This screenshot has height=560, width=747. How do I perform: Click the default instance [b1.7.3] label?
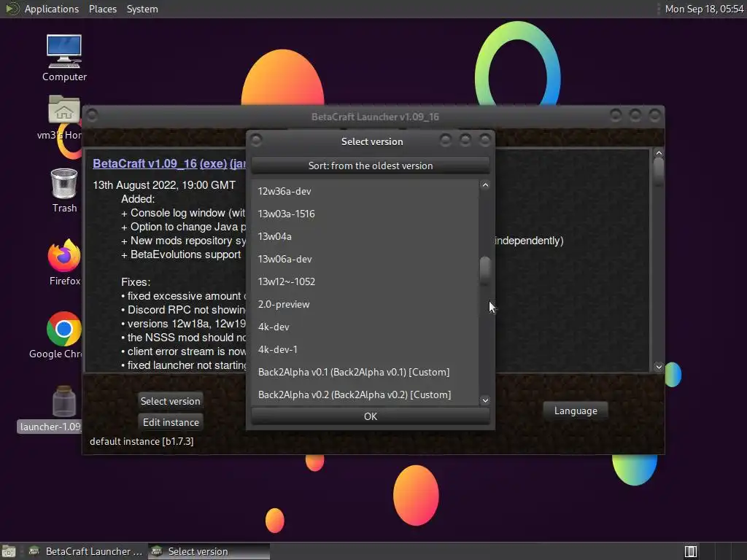click(142, 441)
